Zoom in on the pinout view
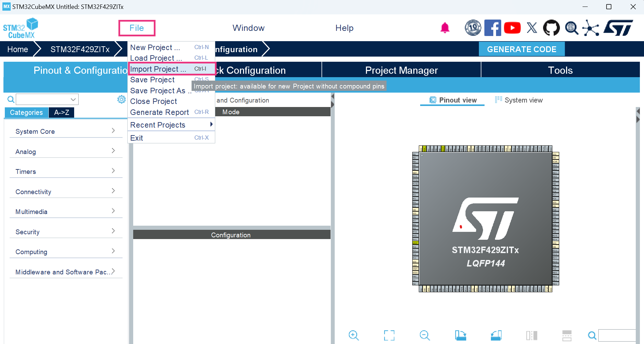The width and height of the screenshot is (644, 344). point(354,335)
